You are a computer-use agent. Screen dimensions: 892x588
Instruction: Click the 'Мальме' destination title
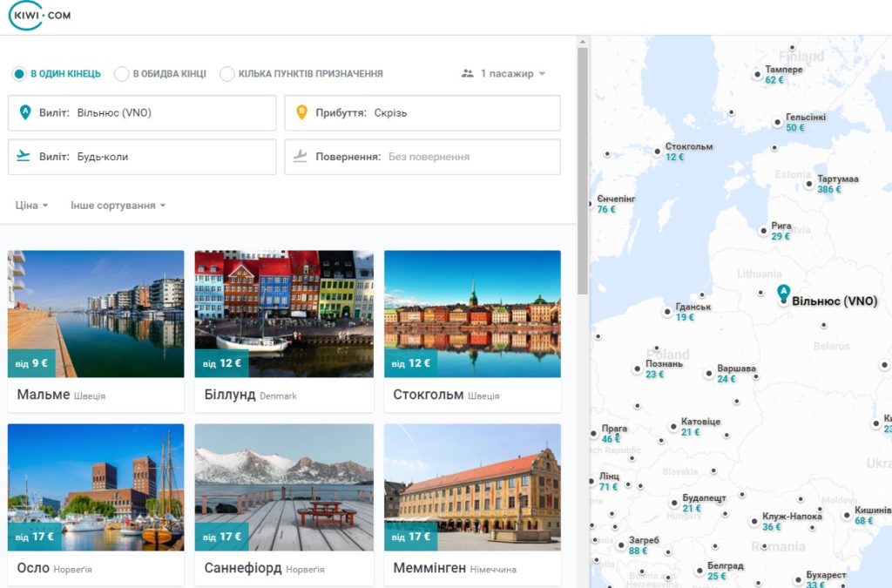pos(44,395)
